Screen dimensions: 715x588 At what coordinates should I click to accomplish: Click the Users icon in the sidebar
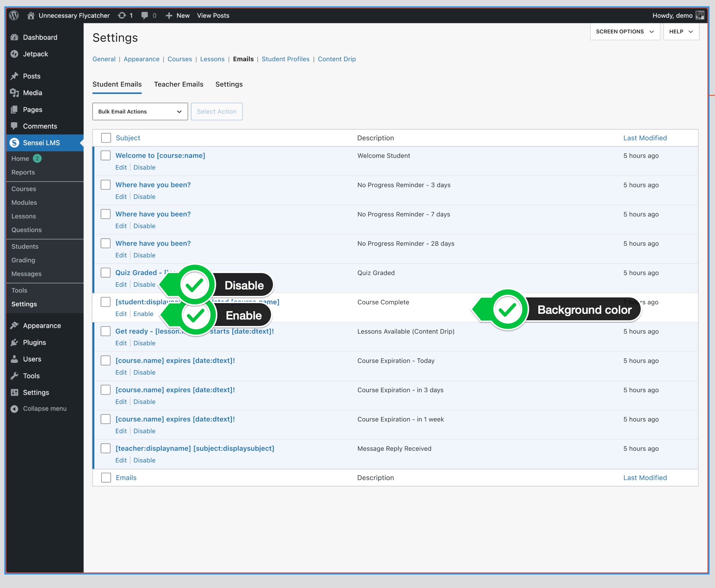pyautogui.click(x=14, y=359)
